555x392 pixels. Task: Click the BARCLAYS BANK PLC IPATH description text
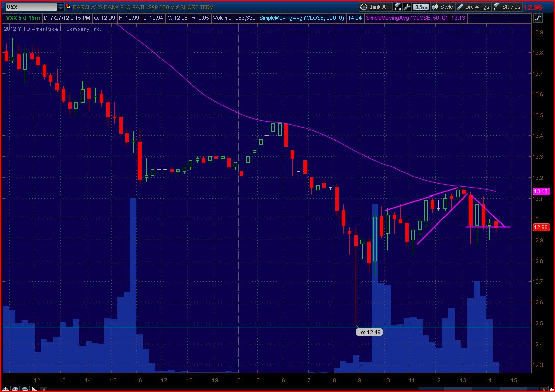coord(144,7)
